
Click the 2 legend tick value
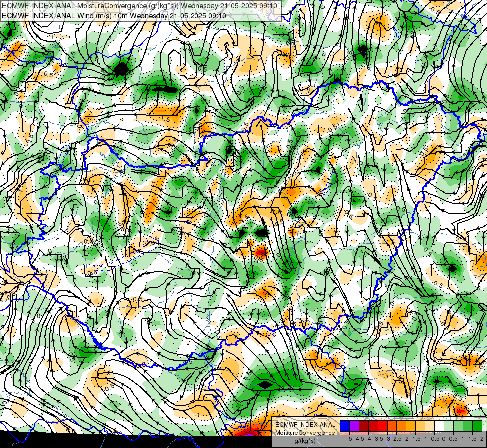[482, 439]
